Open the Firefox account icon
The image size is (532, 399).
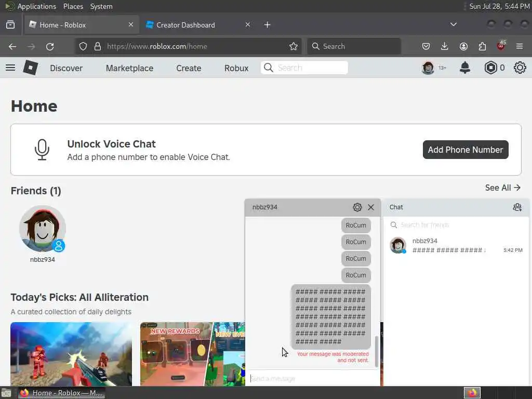(463, 46)
